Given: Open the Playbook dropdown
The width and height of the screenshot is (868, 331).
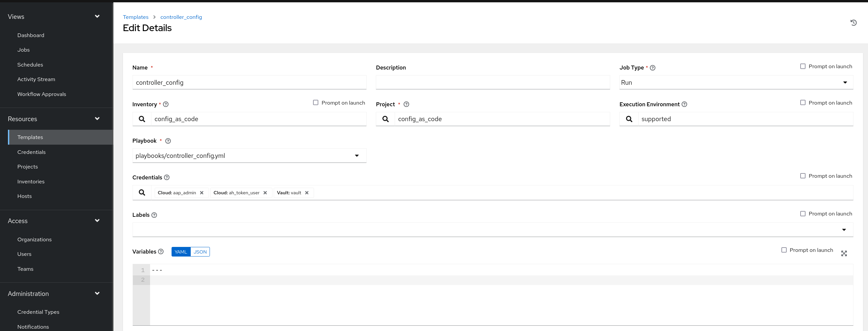Looking at the screenshot, I should 249,156.
